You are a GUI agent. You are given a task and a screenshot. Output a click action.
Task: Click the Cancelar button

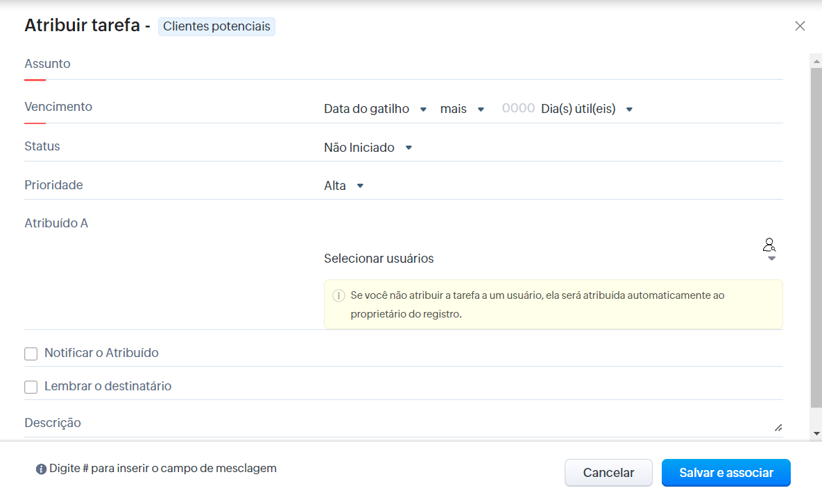coord(608,473)
